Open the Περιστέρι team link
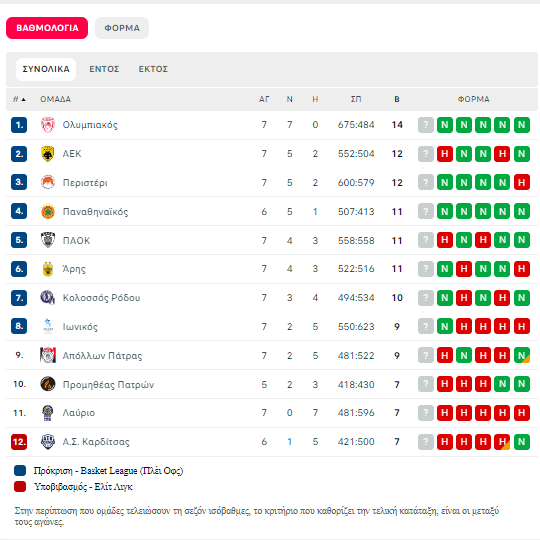 [85, 183]
